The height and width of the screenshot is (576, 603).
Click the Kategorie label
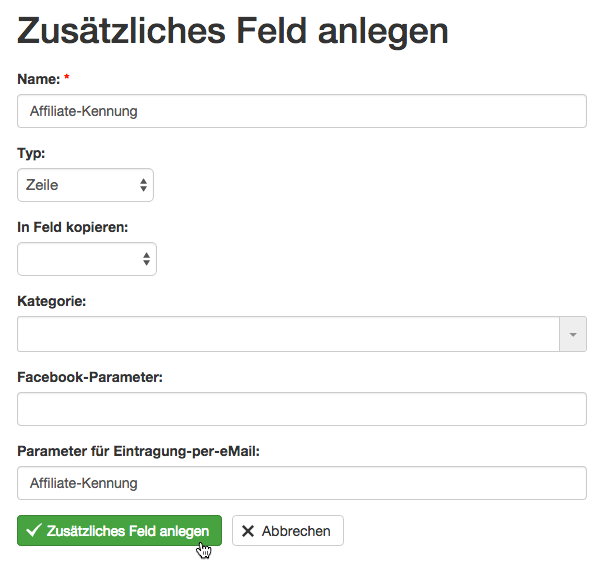[x=52, y=301]
